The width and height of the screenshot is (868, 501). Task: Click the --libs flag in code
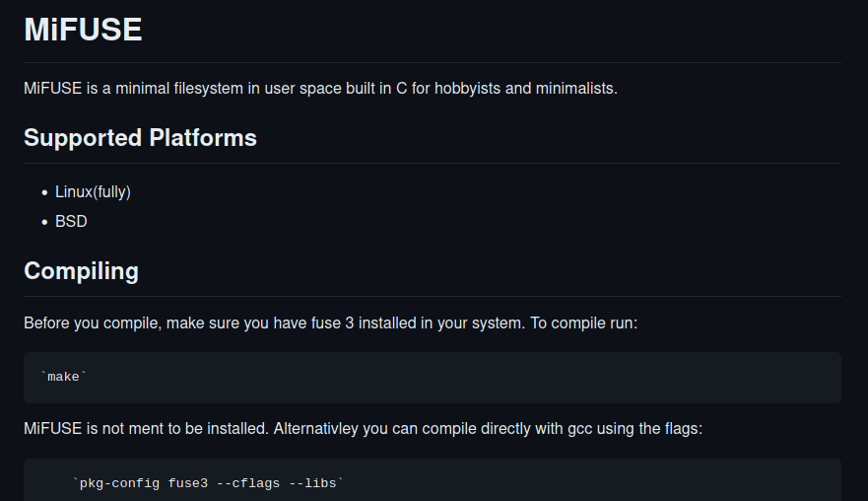[x=312, y=483]
